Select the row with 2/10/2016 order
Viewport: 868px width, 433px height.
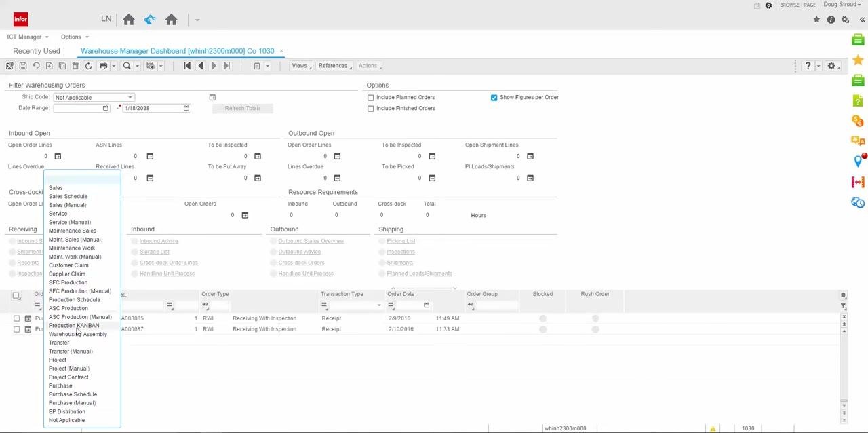coord(17,329)
